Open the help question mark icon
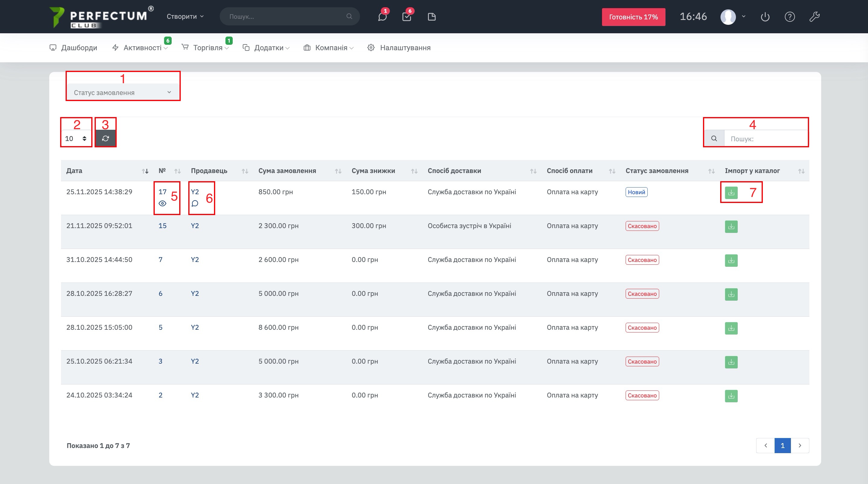This screenshot has width=868, height=484. point(789,17)
